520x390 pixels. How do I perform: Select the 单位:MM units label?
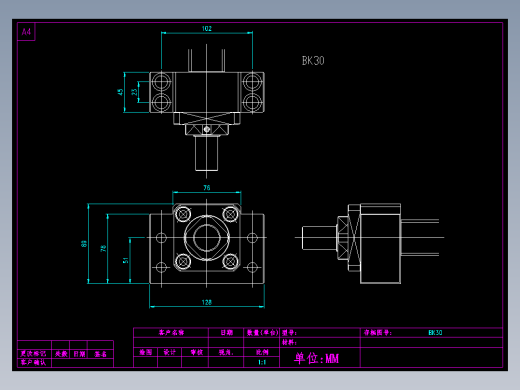click(316, 358)
